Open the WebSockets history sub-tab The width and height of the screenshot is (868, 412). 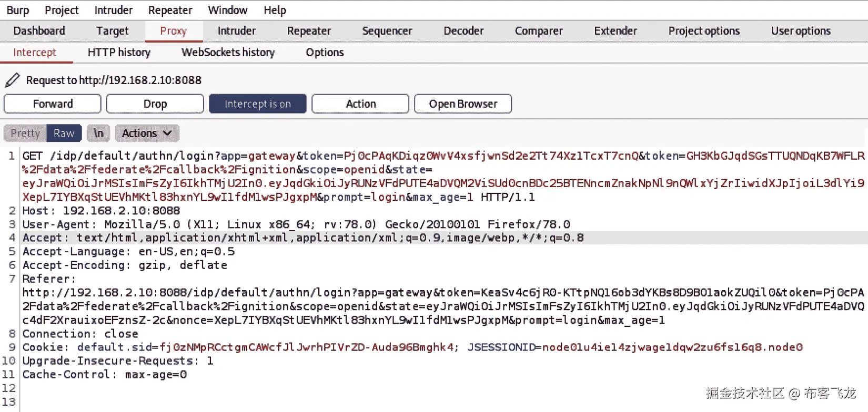click(x=228, y=53)
